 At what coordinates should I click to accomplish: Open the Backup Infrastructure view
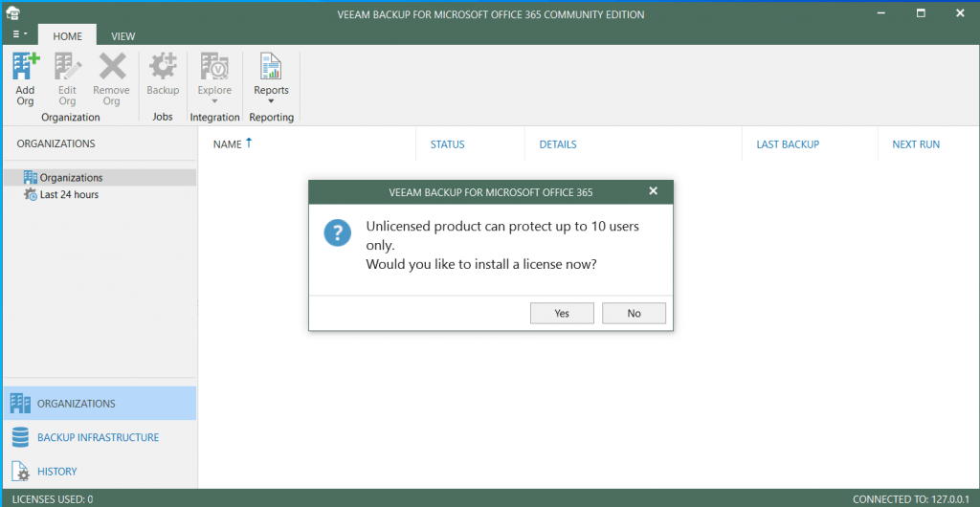(98, 437)
